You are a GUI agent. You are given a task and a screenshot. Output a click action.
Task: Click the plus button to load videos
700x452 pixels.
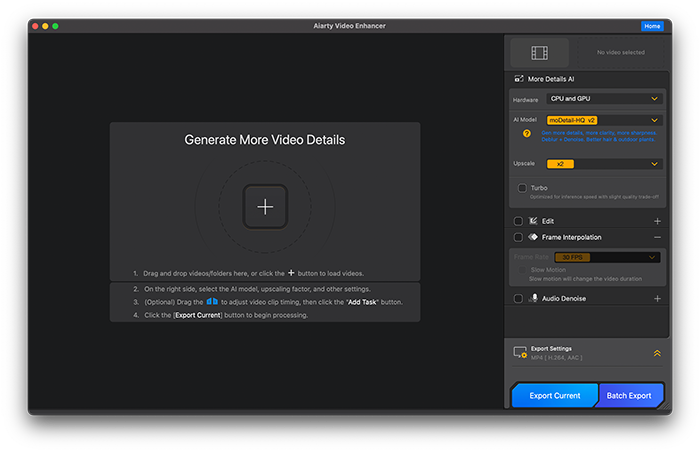coord(265,207)
